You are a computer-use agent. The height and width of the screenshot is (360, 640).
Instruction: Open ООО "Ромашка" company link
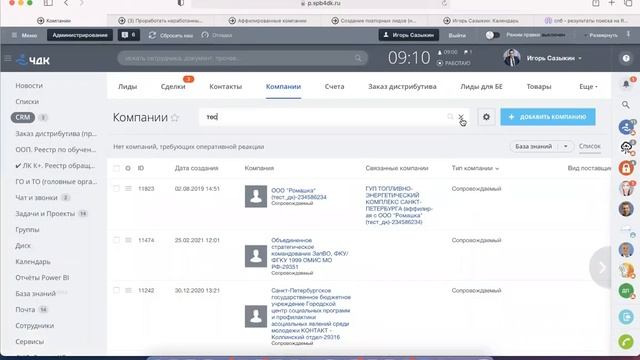299,194
